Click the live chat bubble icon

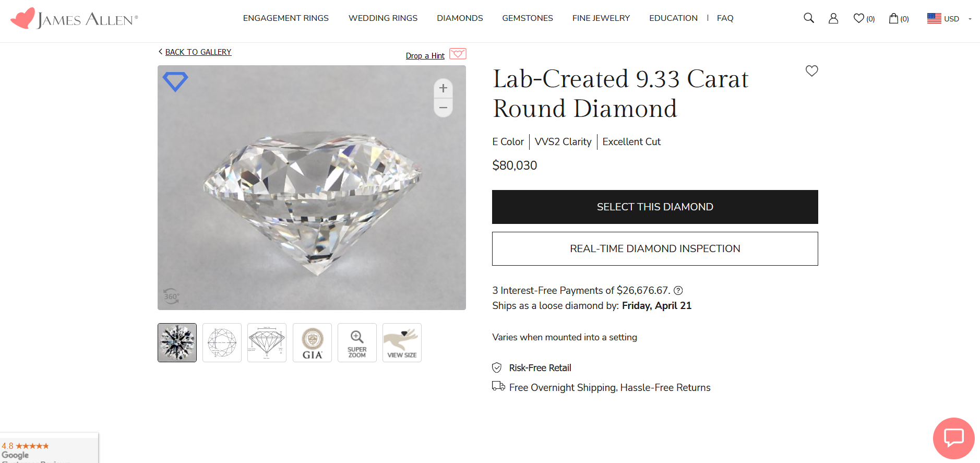tap(953, 438)
